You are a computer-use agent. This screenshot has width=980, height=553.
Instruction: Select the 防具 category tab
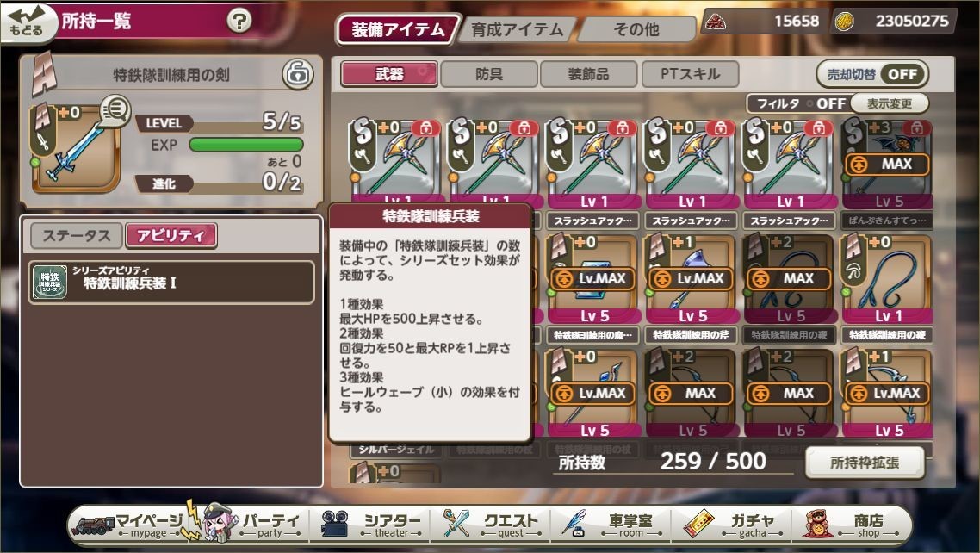[489, 74]
